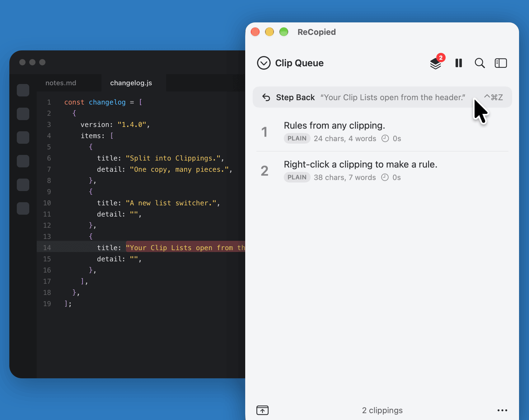Click the "Clip Queue" title text
The height and width of the screenshot is (420, 529).
click(299, 63)
